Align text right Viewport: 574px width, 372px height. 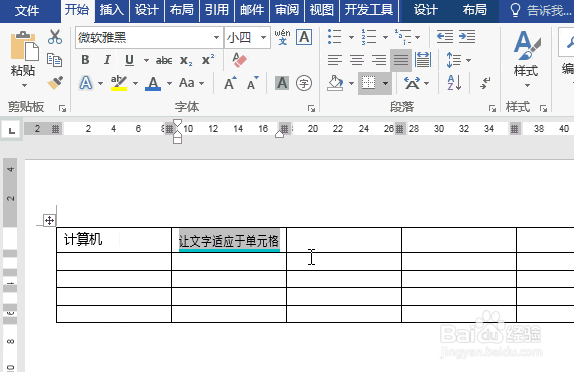(x=379, y=60)
